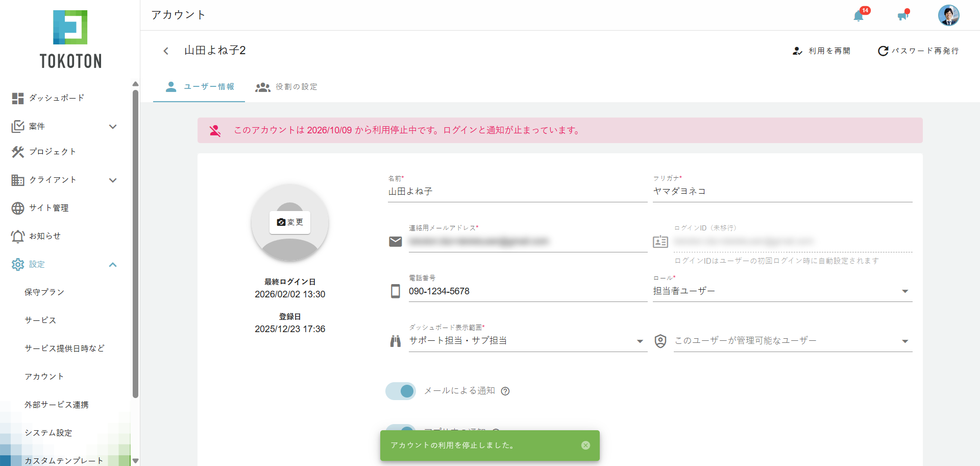Open the megaphone announcements icon
This screenshot has height=466, width=980.
tap(902, 16)
